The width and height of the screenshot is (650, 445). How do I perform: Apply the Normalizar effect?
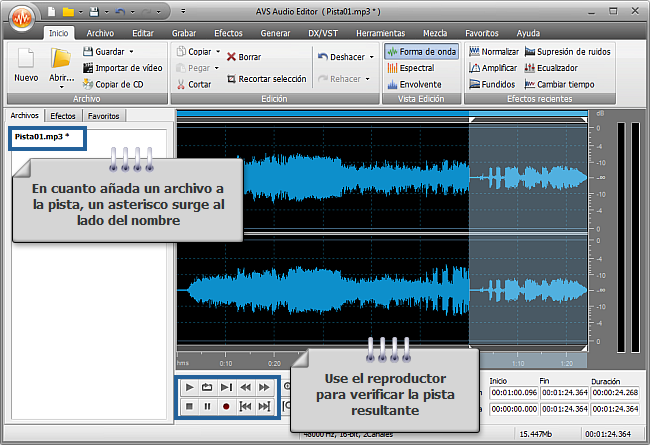(494, 52)
